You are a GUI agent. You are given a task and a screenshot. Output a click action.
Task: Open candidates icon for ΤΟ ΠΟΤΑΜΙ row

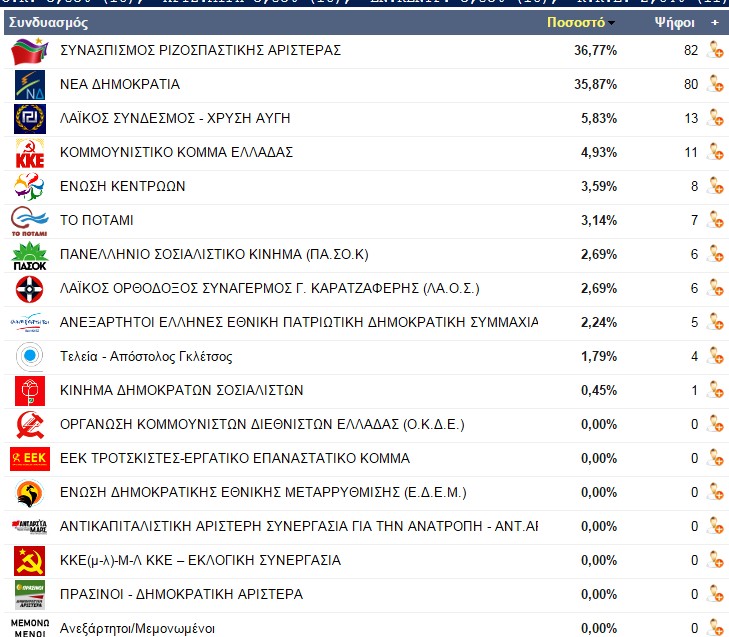[x=715, y=220]
